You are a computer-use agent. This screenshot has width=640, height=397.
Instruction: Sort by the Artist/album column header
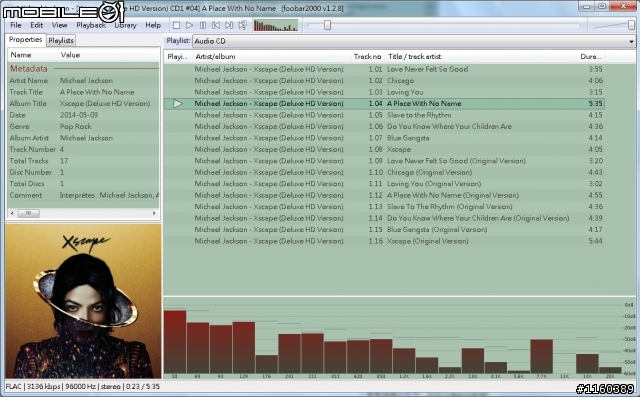(x=271, y=57)
